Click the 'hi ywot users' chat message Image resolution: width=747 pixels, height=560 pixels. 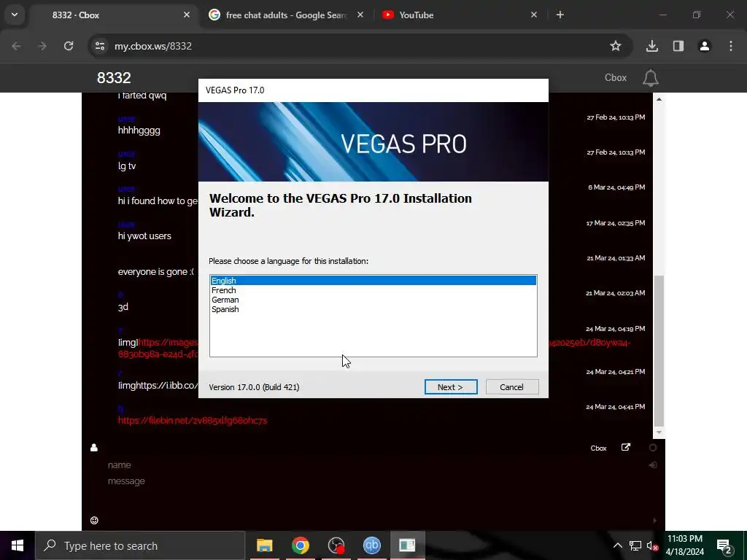[x=144, y=236]
